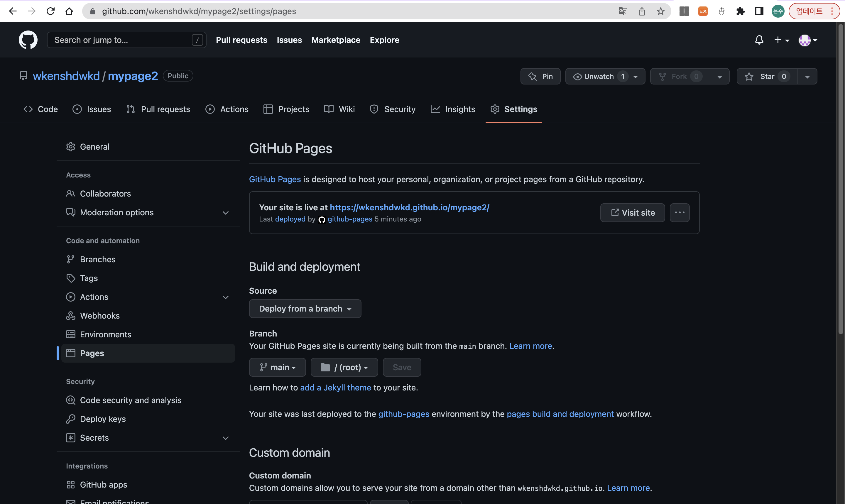The height and width of the screenshot is (504, 845).
Task: Open the github-pages environment link
Action: point(404,414)
